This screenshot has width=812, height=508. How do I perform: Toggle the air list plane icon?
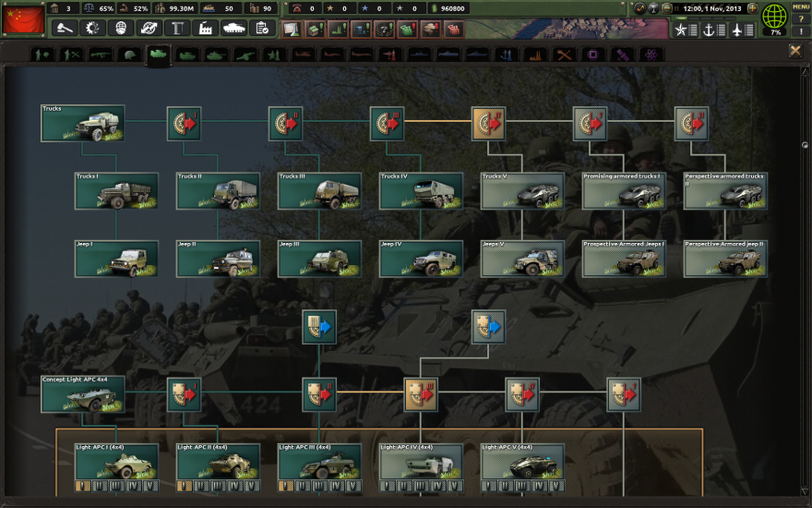pos(743,30)
